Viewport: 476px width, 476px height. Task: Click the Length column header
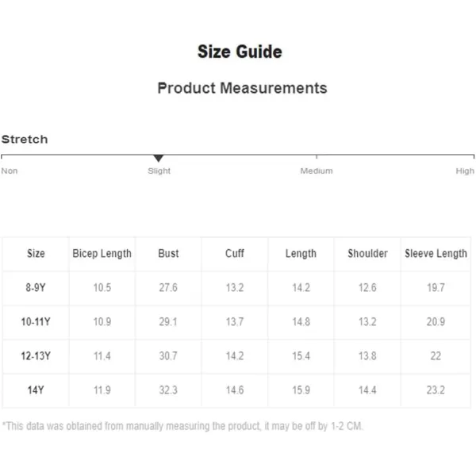301,254
